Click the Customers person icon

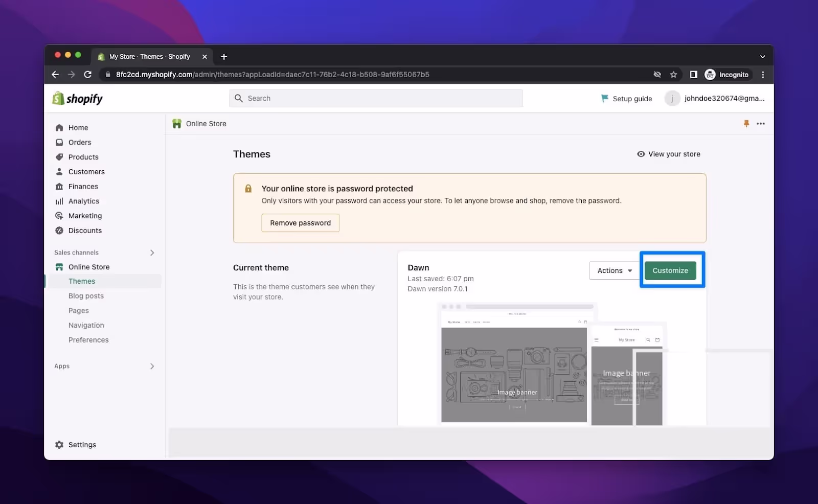pos(59,172)
